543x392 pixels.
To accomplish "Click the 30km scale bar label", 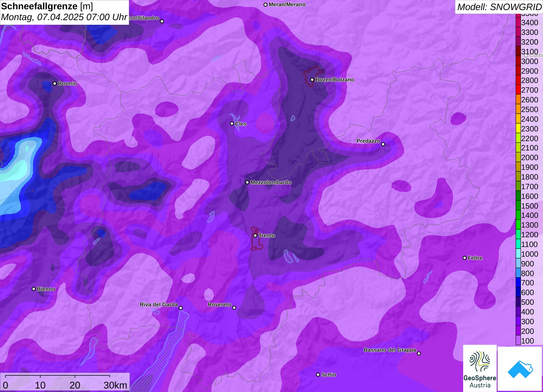I will (x=115, y=385).
